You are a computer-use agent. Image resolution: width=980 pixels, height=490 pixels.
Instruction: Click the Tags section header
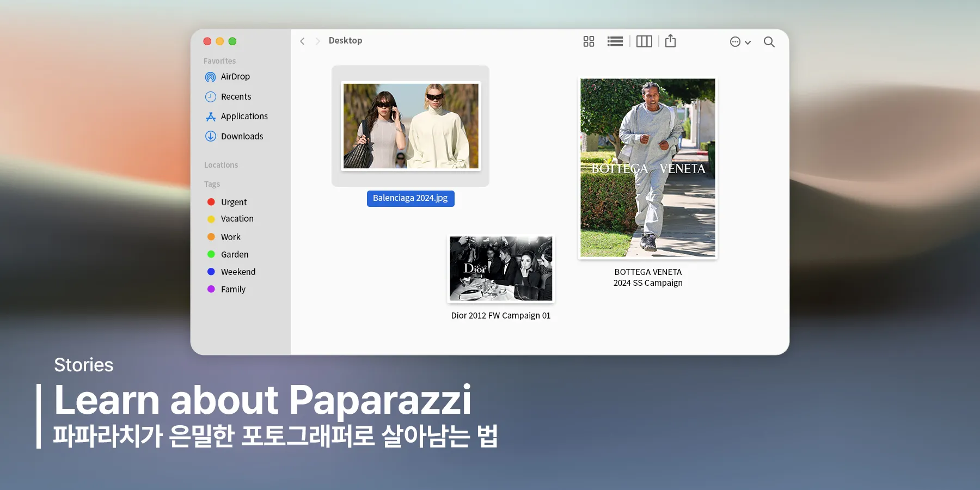pyautogui.click(x=212, y=184)
